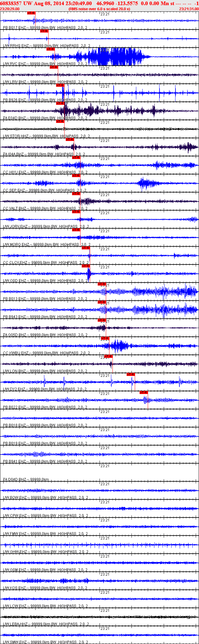
Task: Click the RMS noise scaling note
Action: coord(99,9)
